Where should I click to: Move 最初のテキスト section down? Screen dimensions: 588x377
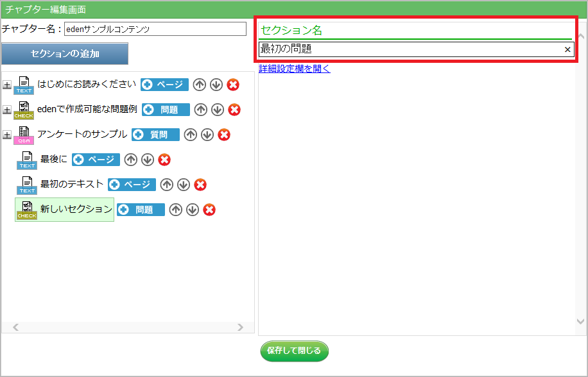click(x=184, y=185)
